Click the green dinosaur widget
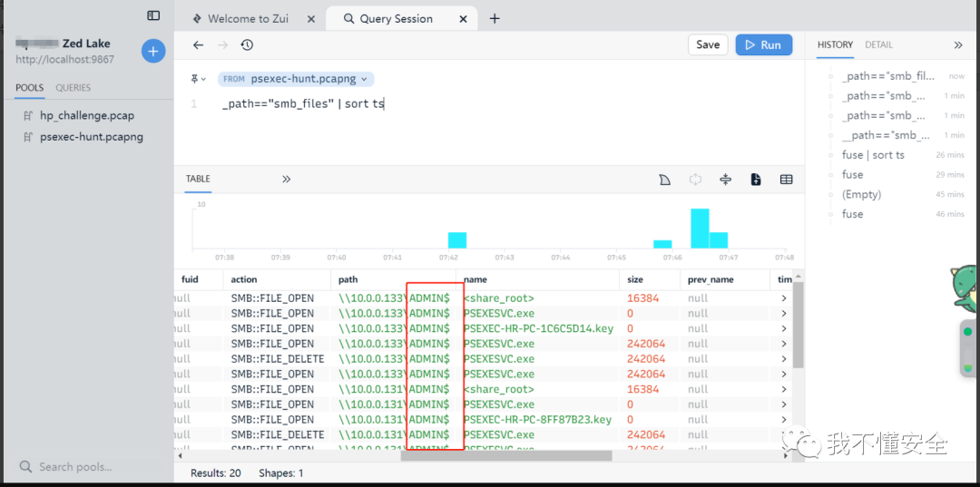The width and height of the screenshot is (980, 487). click(965, 290)
